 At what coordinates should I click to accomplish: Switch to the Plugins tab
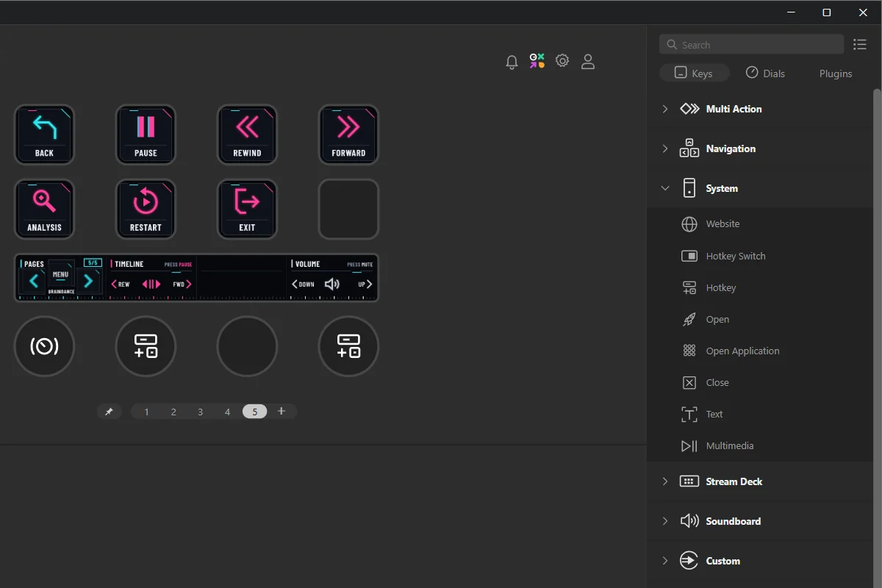pos(836,73)
